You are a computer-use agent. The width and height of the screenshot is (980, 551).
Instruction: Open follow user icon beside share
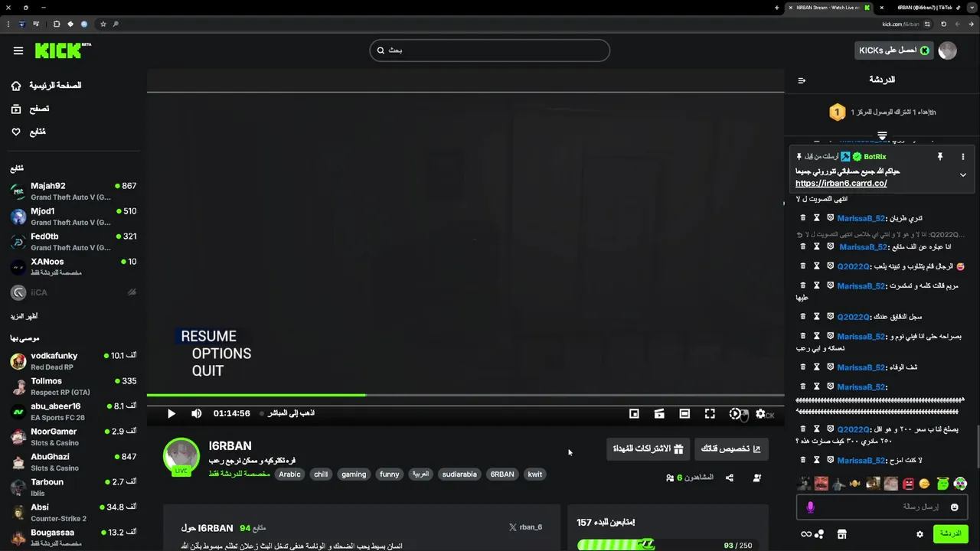pos(757,478)
